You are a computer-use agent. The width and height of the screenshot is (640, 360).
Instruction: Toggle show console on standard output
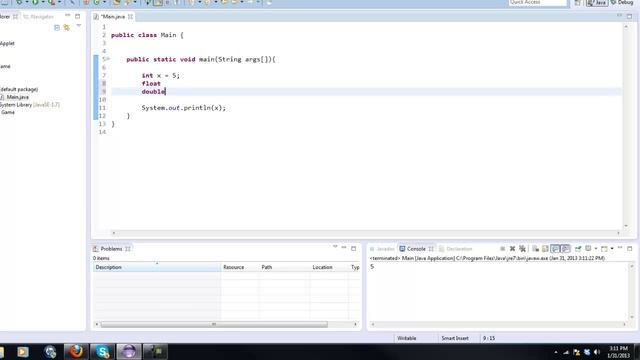pyautogui.click(x=555, y=249)
